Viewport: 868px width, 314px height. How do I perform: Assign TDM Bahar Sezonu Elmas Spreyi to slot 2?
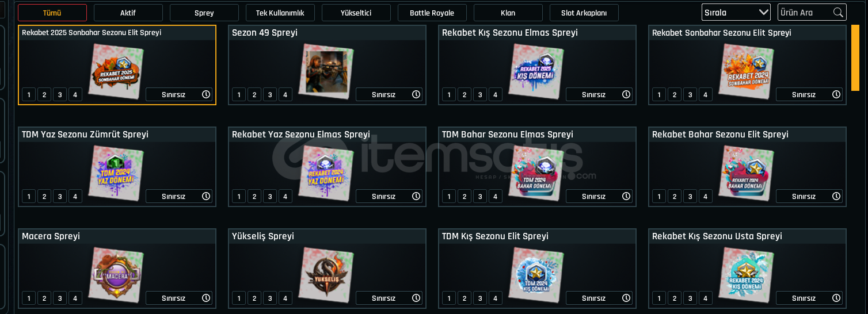465,196
